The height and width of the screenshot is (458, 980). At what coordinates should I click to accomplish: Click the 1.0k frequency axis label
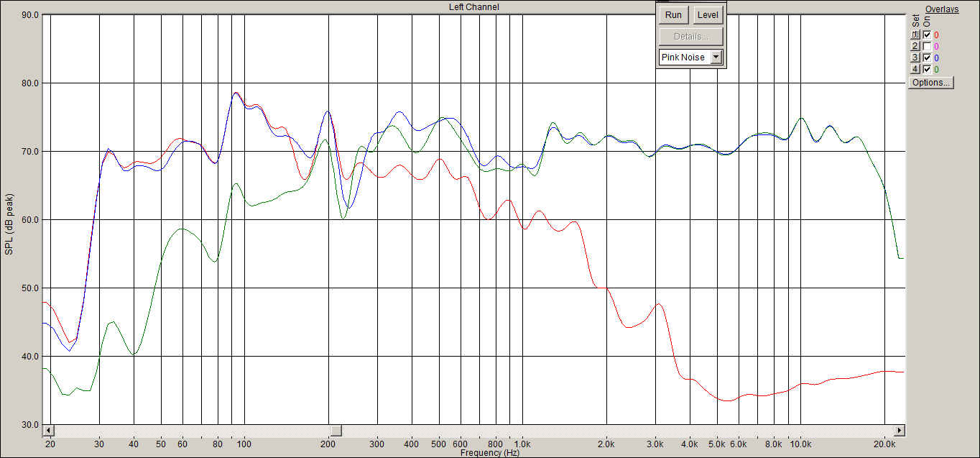point(522,444)
